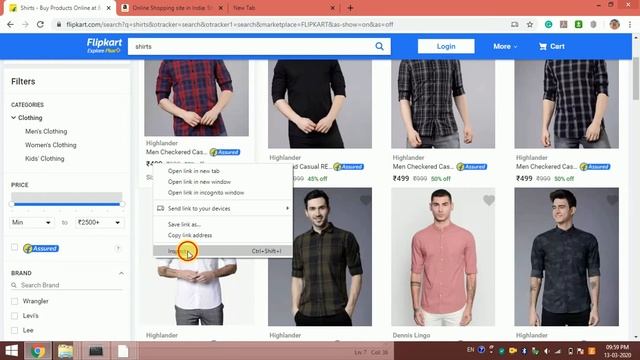
Task: Open the ₹2500+ max price dropdown
Action: [x=99, y=222]
